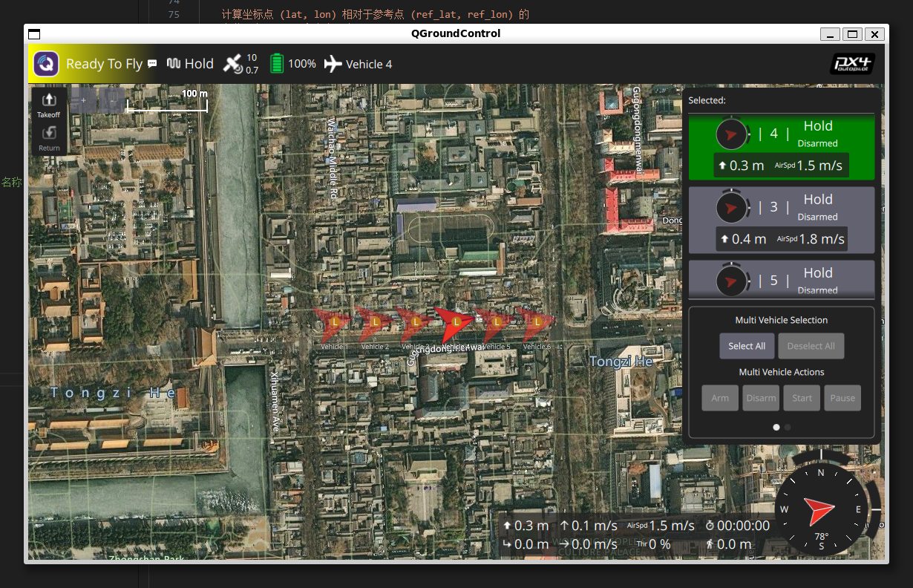Click the attitude indicator in vehicle 5 card
This screenshot has height=588, width=913.
732,281
